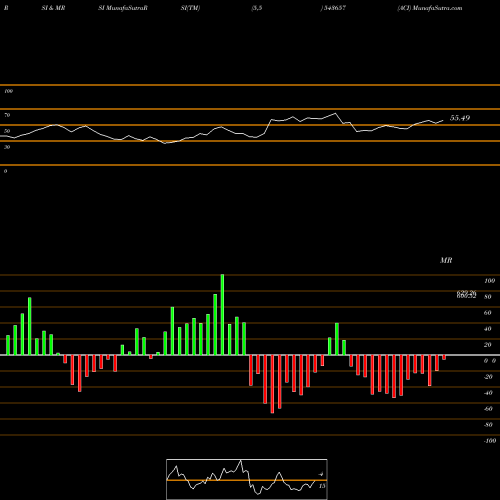This screenshot has width=500, height=500.
Task: Click the RSI axis label 50
Action: click(7, 131)
